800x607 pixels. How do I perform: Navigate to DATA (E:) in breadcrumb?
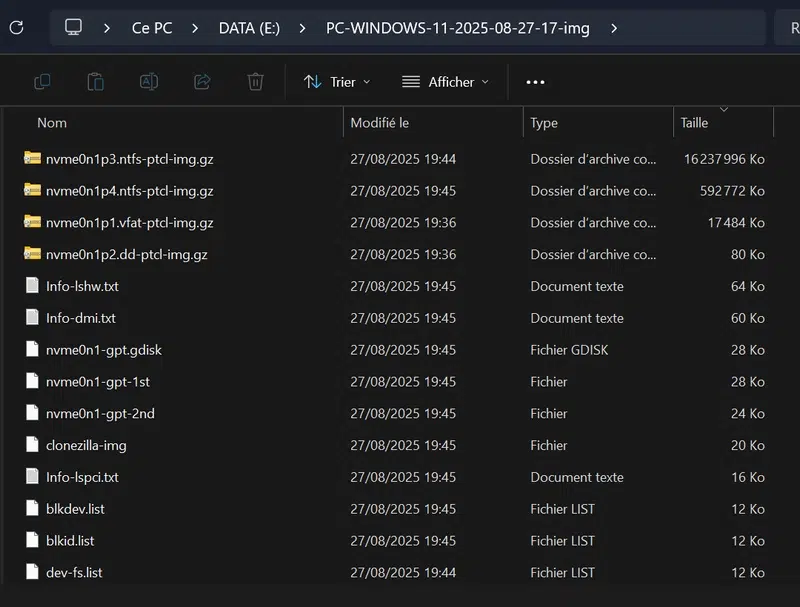[250, 28]
